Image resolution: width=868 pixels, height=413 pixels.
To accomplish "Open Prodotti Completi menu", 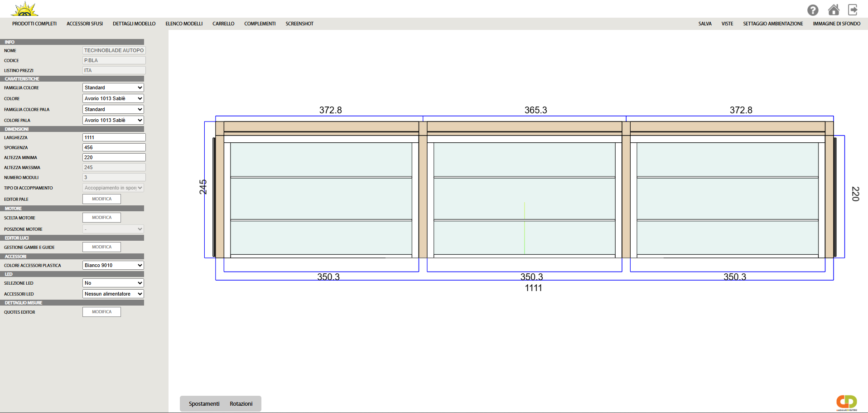I will (34, 24).
